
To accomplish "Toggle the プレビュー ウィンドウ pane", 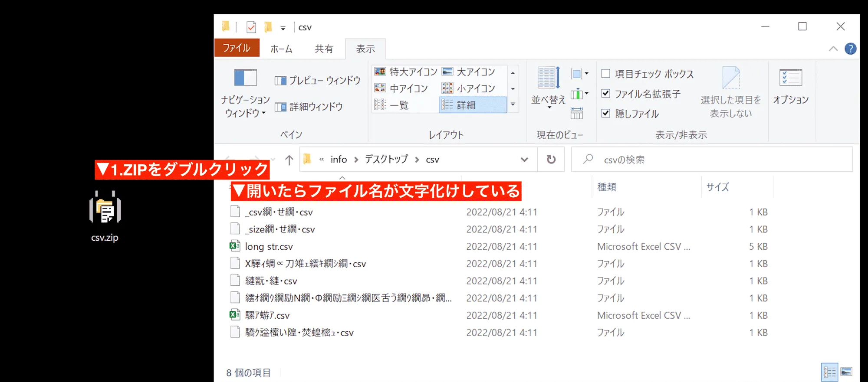I will tap(317, 80).
